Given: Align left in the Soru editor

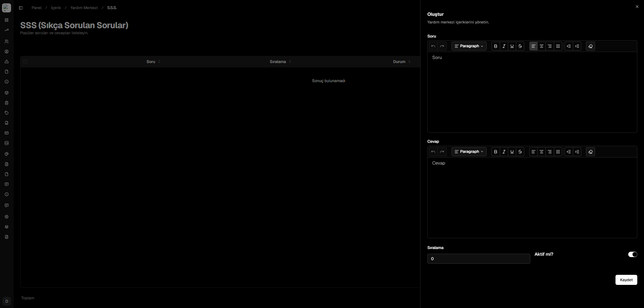Looking at the screenshot, I should click(x=533, y=46).
